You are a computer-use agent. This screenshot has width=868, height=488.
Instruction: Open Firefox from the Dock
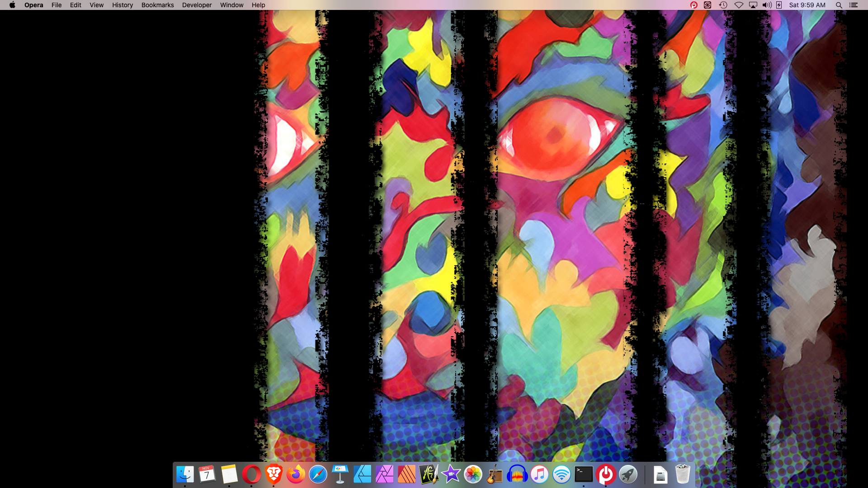(x=296, y=474)
